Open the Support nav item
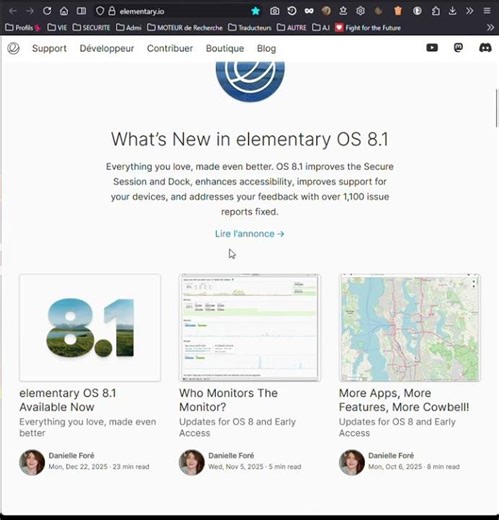 click(49, 48)
